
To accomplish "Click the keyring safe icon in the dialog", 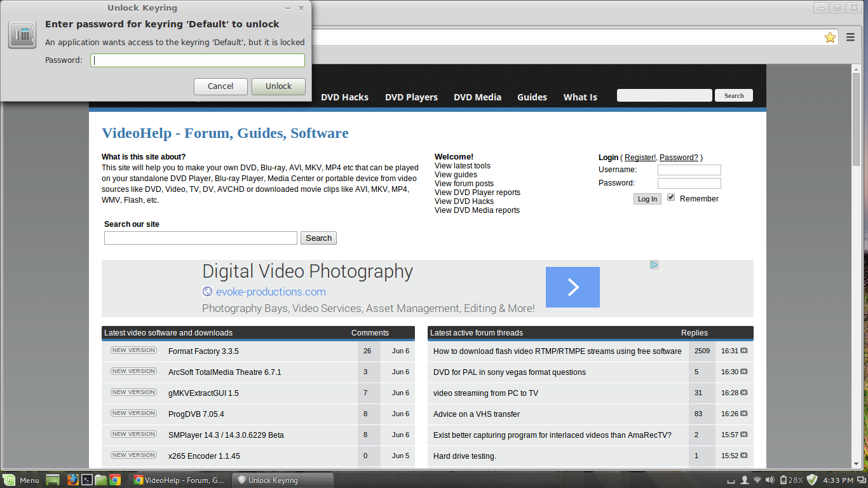I will tap(22, 34).
